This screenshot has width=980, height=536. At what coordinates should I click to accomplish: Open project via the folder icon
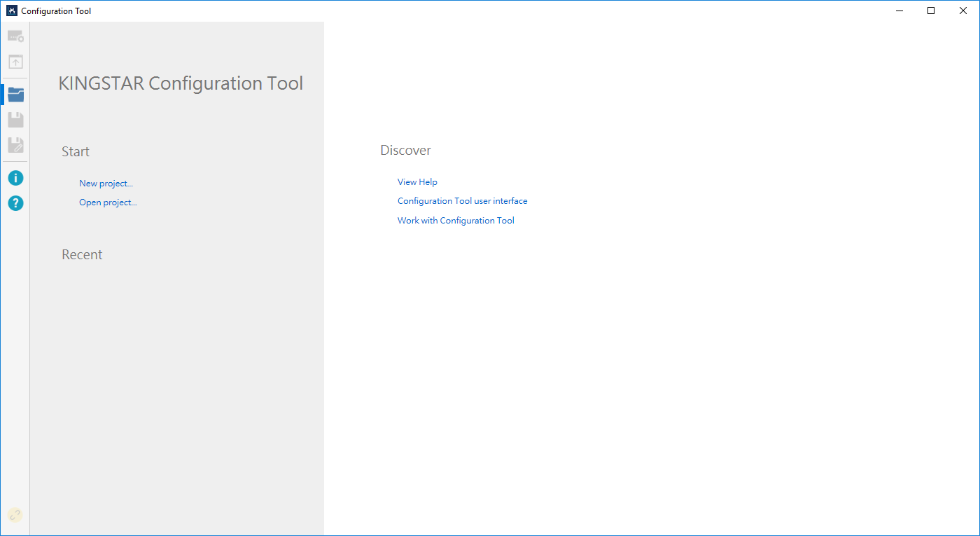click(x=15, y=94)
